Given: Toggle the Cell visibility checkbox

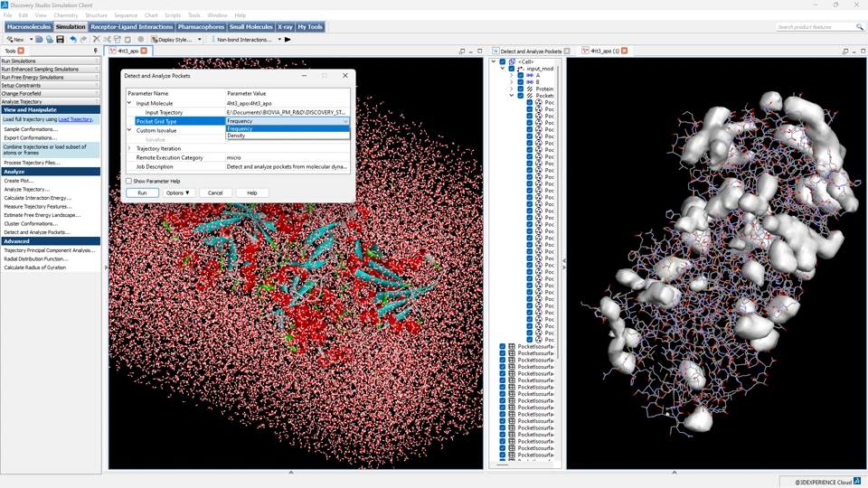Looking at the screenshot, I should [x=503, y=61].
